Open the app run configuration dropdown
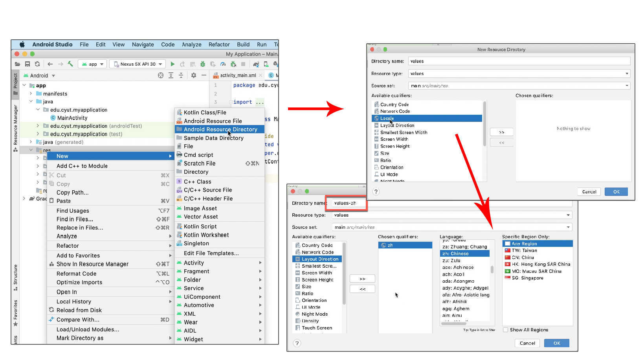This screenshot has width=644, height=364. 93,64
